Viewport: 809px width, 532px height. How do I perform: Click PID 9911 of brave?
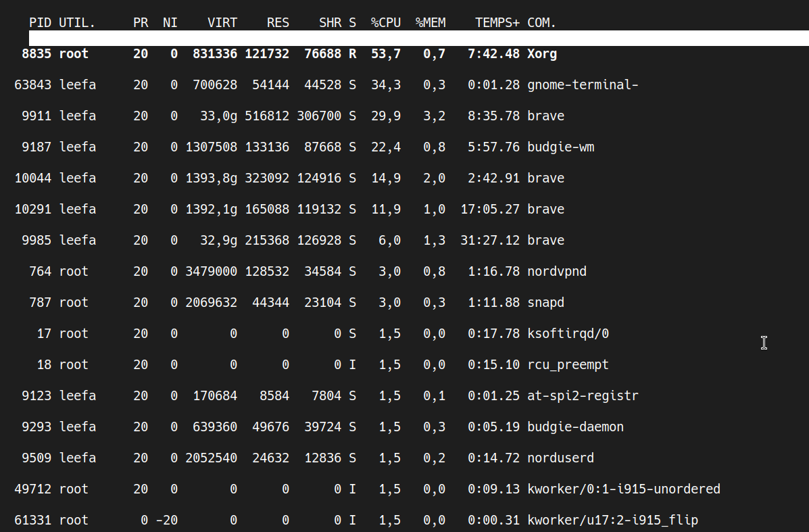(36, 116)
